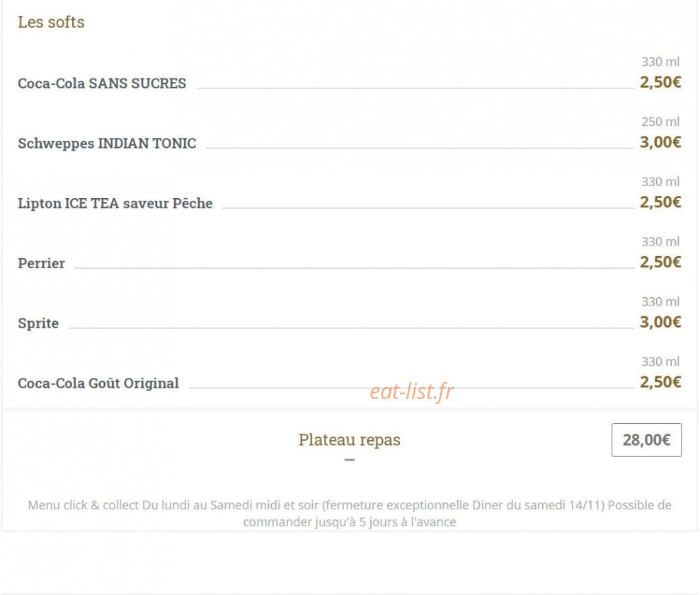Click the 2,50€ price for Coca-Cola SANS SUCRES

(x=660, y=82)
